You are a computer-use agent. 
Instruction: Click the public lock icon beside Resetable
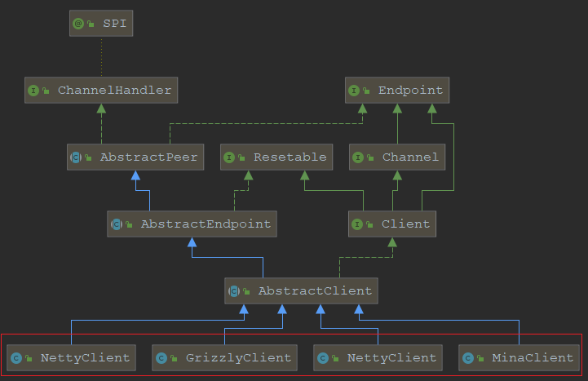[x=241, y=157]
